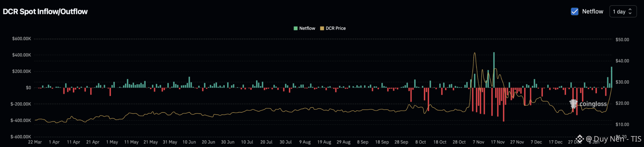Click the 8 Oct date axis label
The image size is (644, 147).
[420, 142]
